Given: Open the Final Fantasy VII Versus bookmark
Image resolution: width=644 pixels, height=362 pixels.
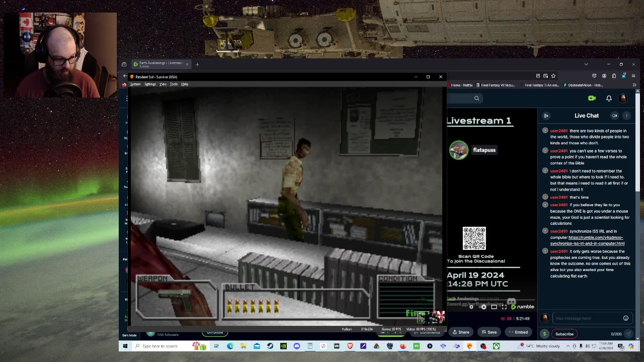Looking at the screenshot, I should click(496, 85).
